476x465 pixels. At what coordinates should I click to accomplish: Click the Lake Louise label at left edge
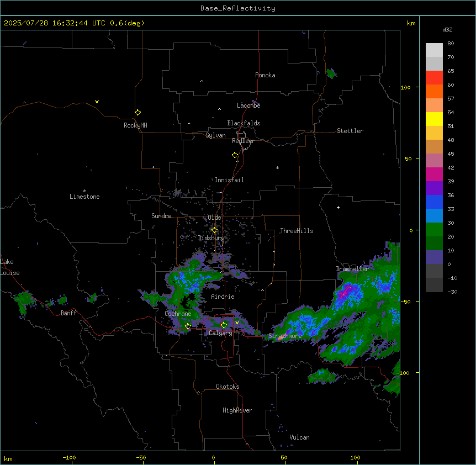pyautogui.click(x=10, y=267)
